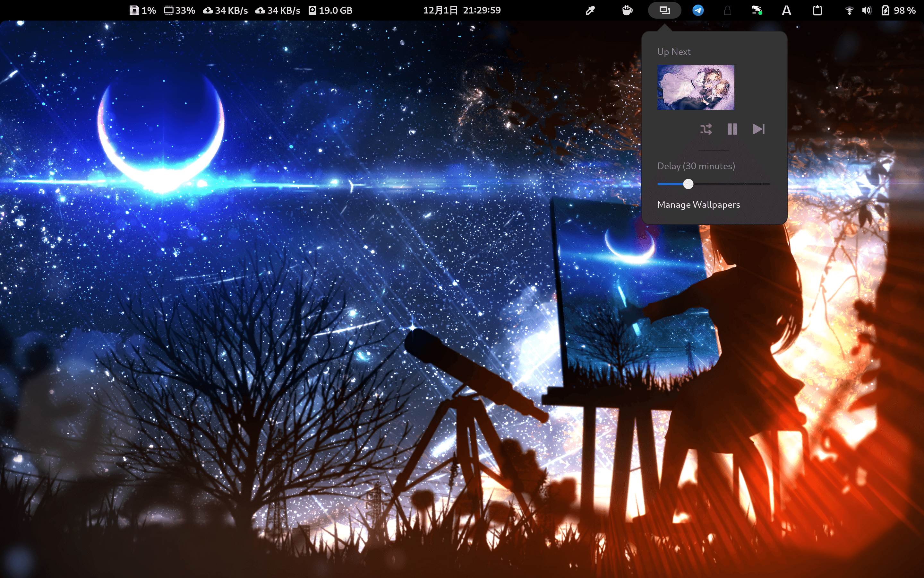This screenshot has height=578, width=924.
Task: Click the Delay slider handle
Action: (x=688, y=184)
